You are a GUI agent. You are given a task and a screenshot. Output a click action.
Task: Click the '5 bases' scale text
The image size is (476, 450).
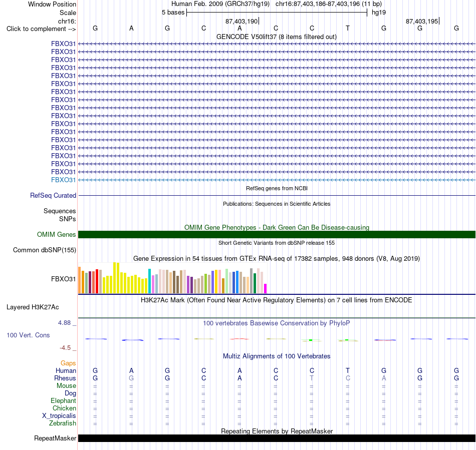tap(173, 13)
